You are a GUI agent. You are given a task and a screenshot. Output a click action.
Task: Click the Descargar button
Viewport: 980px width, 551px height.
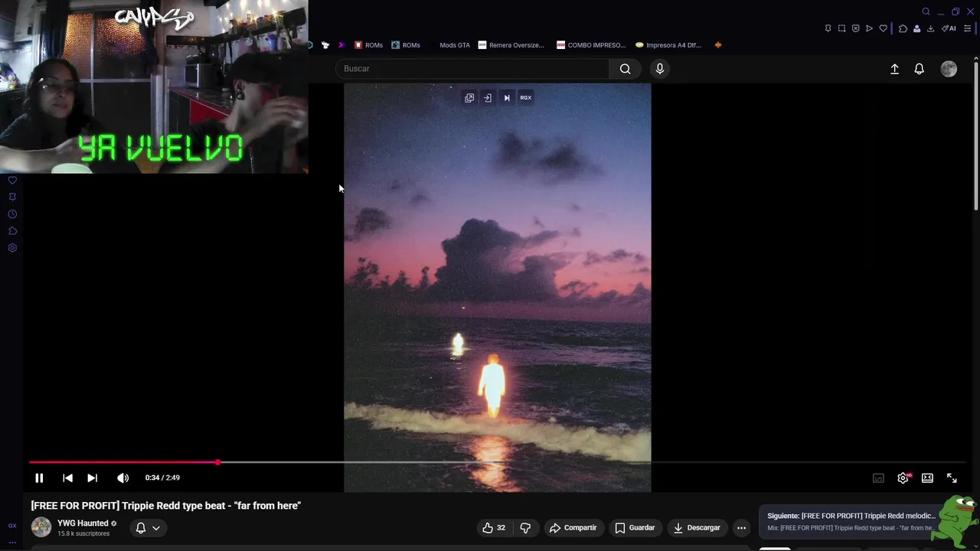(x=697, y=528)
